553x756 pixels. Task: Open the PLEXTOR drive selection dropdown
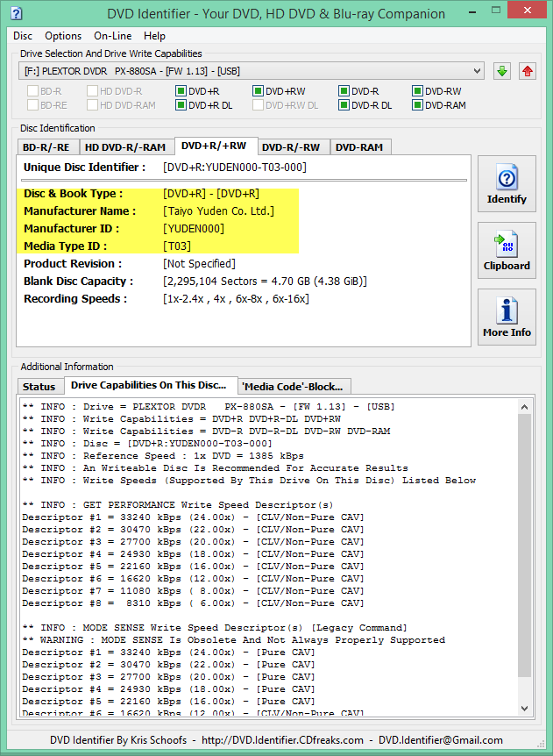coord(252,71)
